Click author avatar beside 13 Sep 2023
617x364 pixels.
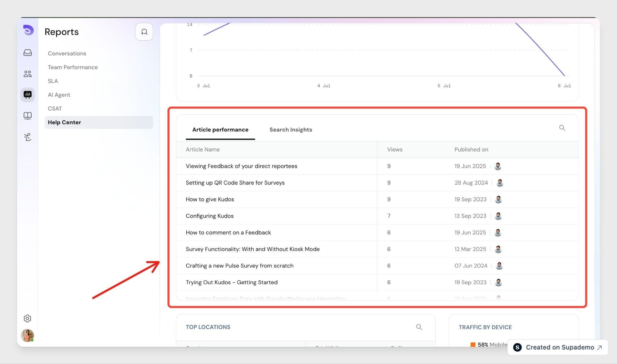coord(498,216)
